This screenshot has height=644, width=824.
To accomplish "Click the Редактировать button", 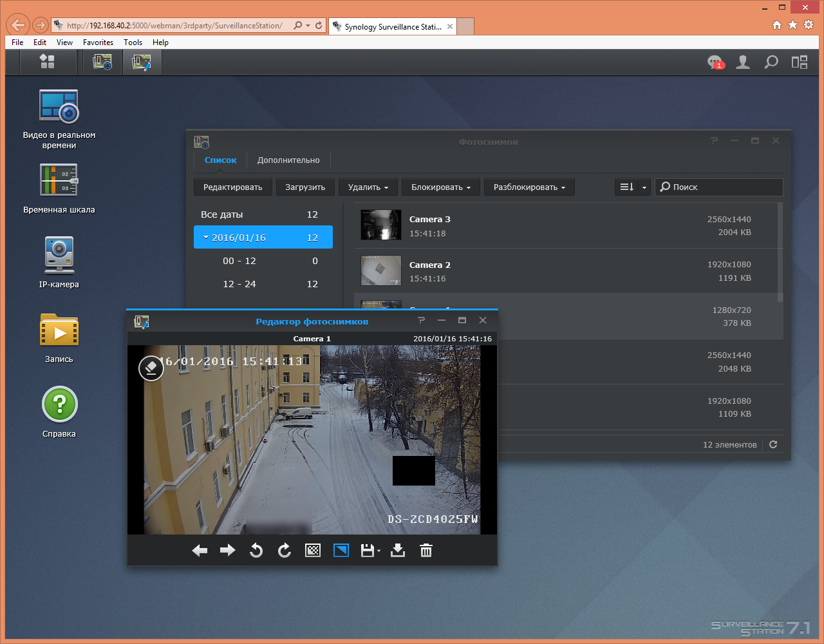I will [232, 187].
